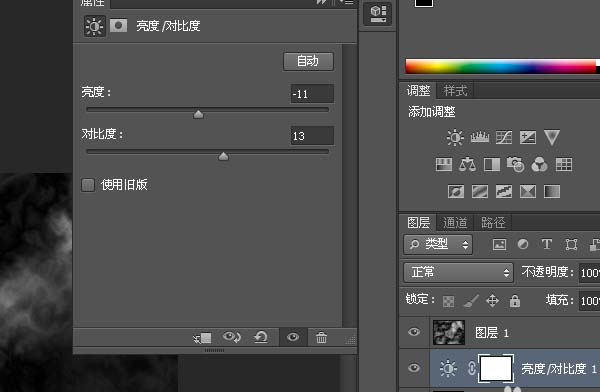The width and height of the screenshot is (600, 392).
Task: Click the 自动 auto button
Action: click(x=308, y=61)
